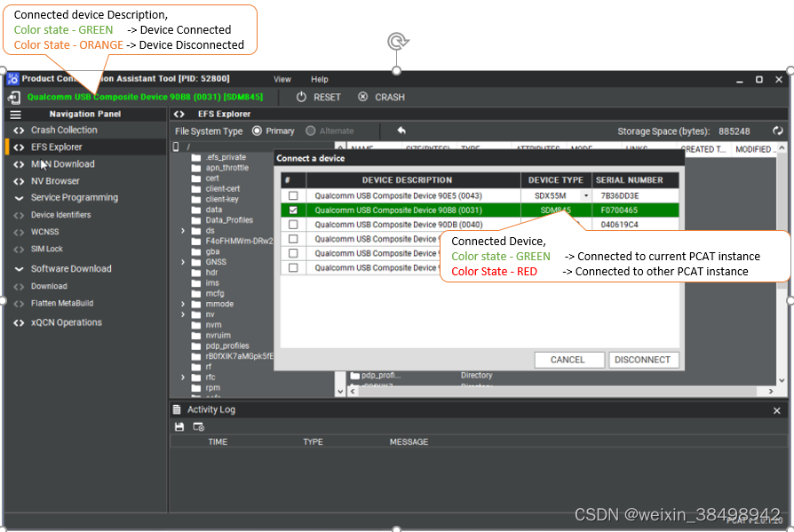Image resolution: width=794 pixels, height=532 pixels.
Task: Click the CRASH button in toolbar
Action: point(381,97)
